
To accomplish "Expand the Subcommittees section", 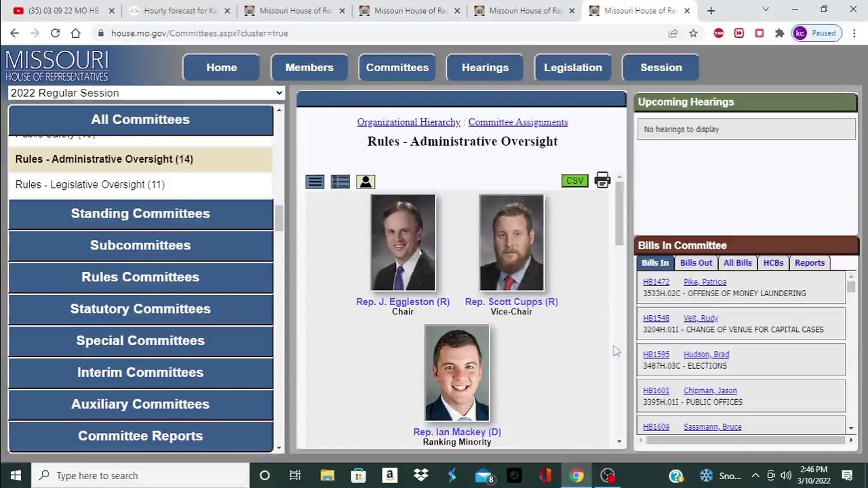I will [x=140, y=245].
